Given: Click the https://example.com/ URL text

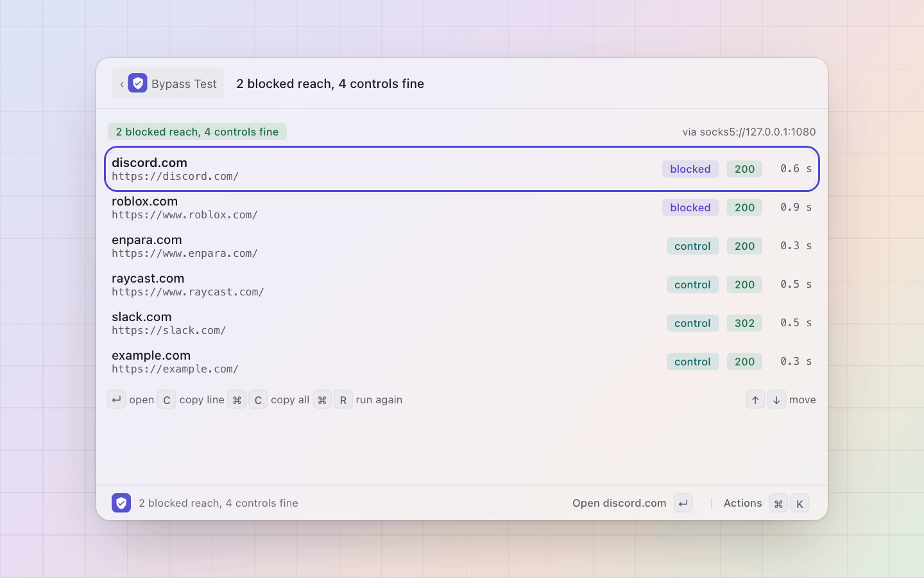Looking at the screenshot, I should pos(175,369).
